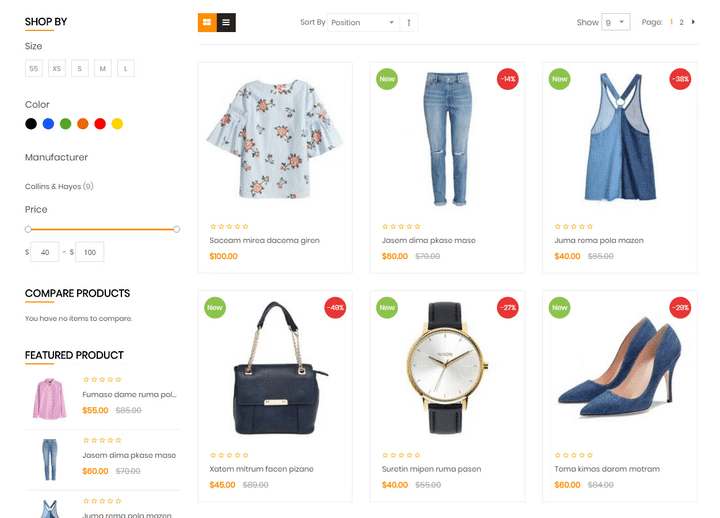
Task: Go to next page arrow
Action: click(694, 22)
